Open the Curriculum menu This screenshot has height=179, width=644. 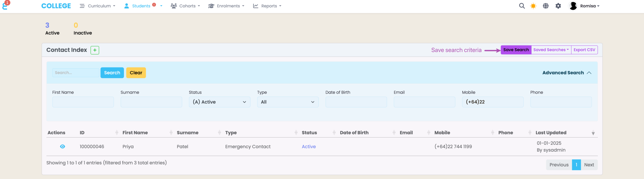(98, 6)
